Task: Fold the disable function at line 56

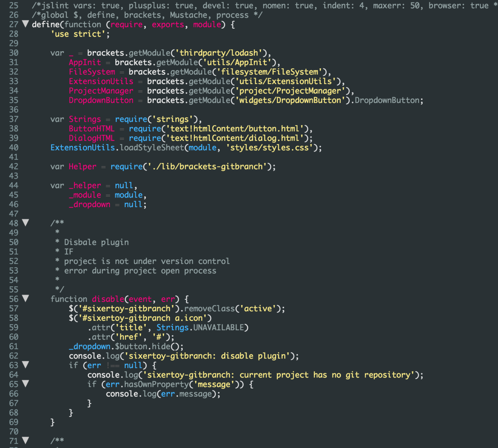Action: 25,299
